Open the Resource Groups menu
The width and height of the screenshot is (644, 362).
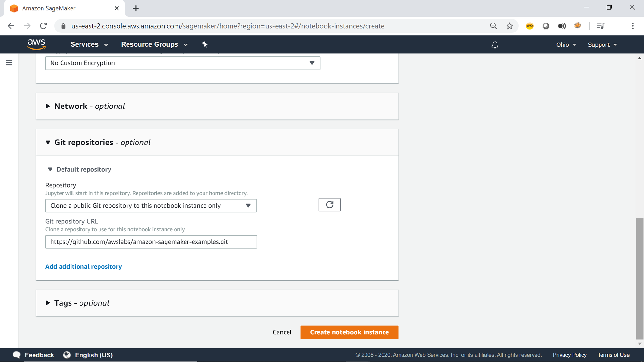[x=154, y=44]
